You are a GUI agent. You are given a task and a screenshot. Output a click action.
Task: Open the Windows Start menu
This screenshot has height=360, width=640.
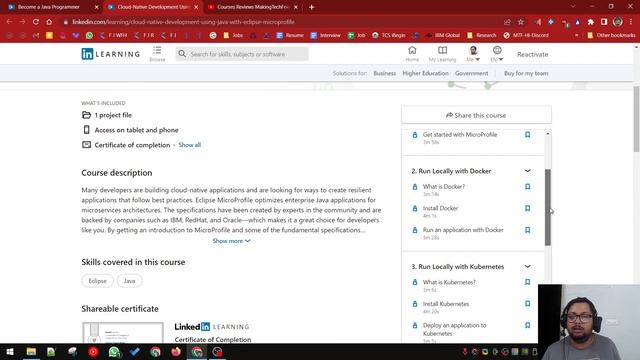coord(10,352)
